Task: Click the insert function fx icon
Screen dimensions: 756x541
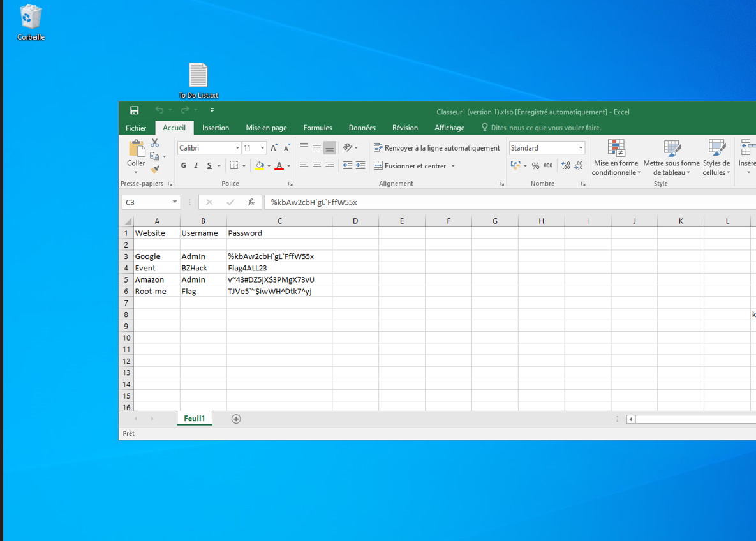Action: point(251,202)
